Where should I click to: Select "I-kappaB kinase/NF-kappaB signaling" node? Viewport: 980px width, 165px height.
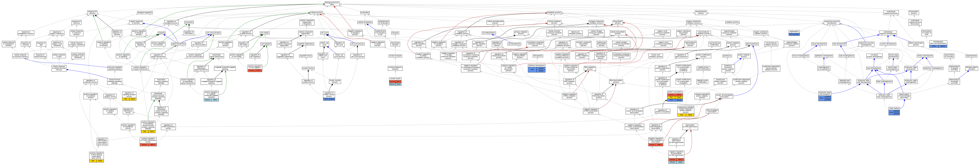point(225,68)
